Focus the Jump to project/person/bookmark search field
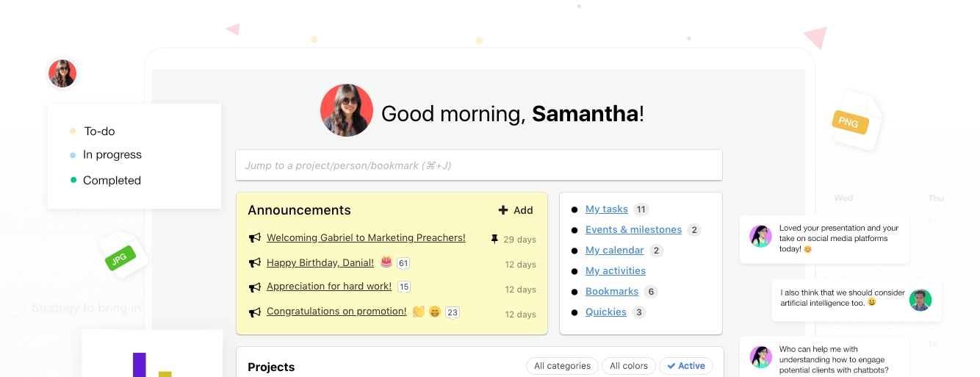The image size is (980, 377). pyautogui.click(x=479, y=165)
